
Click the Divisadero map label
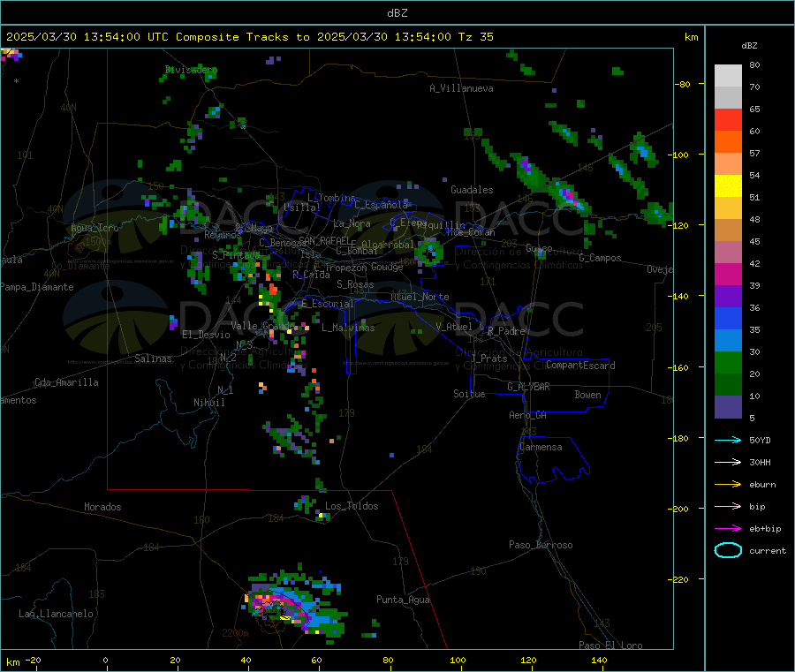[x=191, y=70]
